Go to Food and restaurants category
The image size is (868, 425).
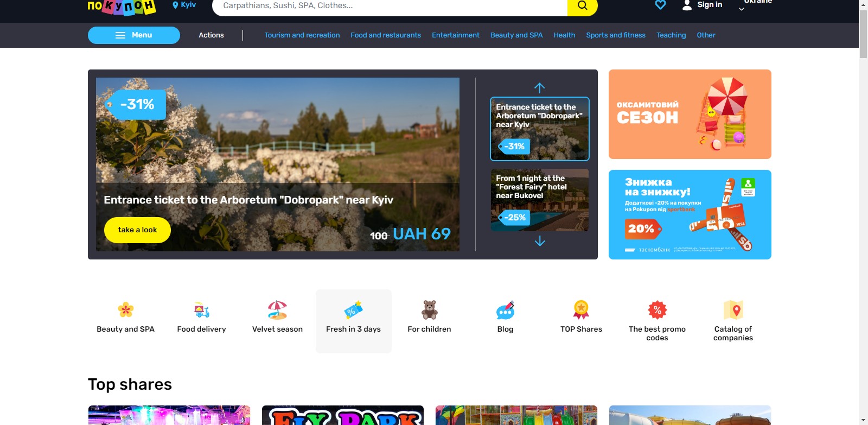[x=385, y=35]
